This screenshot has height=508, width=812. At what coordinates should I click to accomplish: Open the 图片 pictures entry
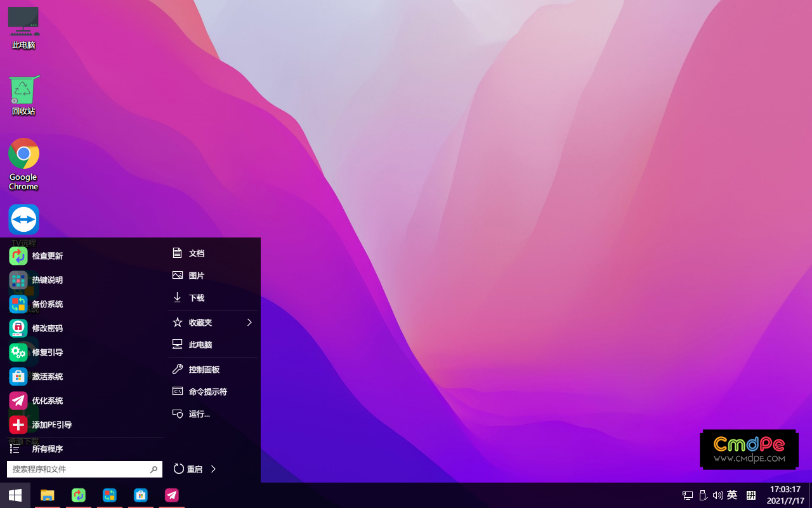(x=213, y=276)
